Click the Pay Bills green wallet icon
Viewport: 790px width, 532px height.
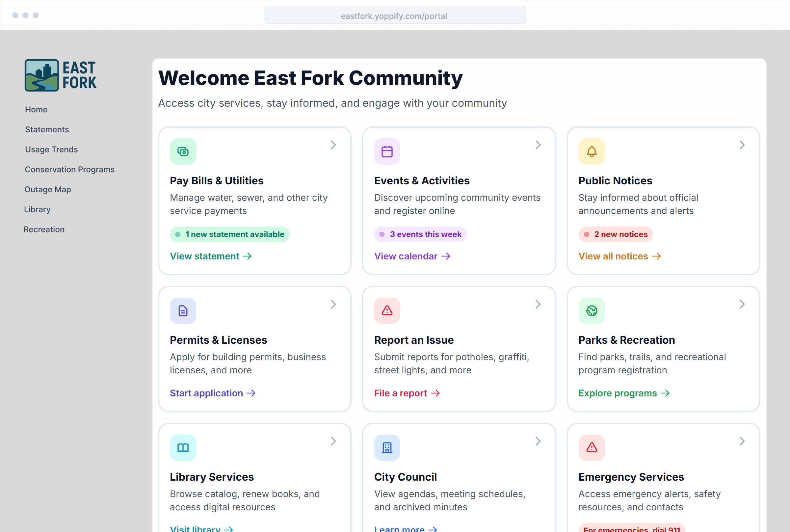coord(183,151)
